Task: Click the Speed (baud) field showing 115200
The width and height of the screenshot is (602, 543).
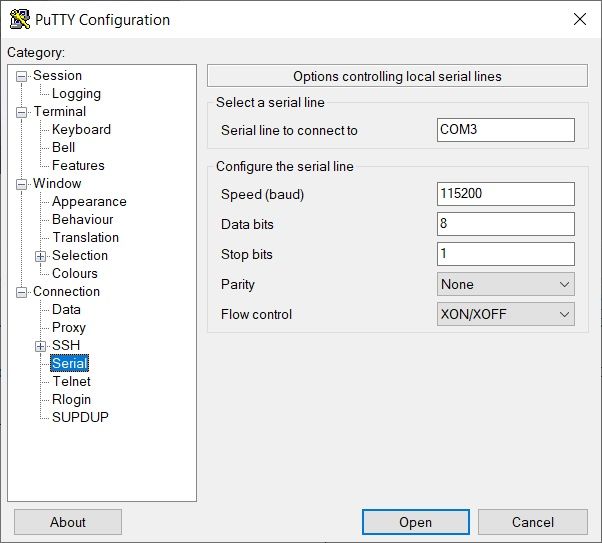Action: tap(506, 194)
